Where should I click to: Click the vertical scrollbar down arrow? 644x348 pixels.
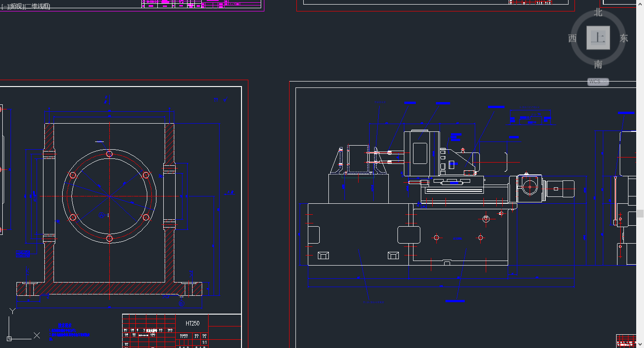[640, 344]
